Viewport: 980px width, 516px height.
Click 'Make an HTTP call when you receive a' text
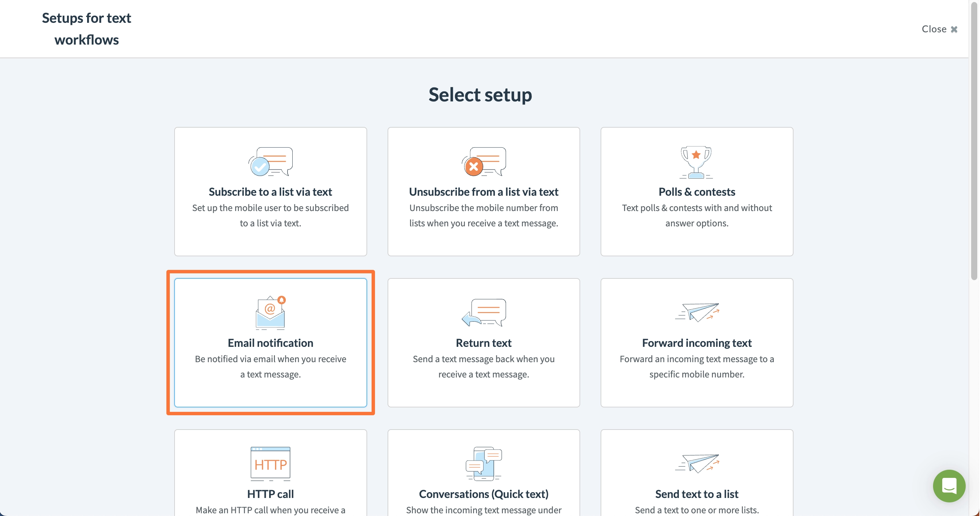(x=271, y=510)
